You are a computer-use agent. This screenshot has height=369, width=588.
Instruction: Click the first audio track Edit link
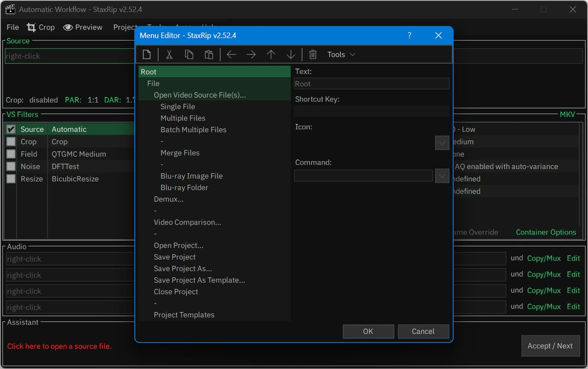(x=573, y=258)
